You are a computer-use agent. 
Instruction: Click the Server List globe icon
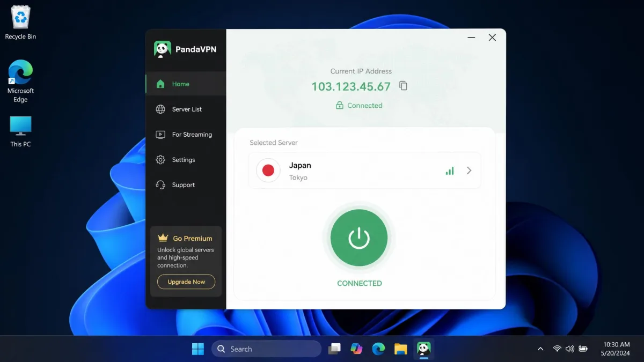click(160, 109)
